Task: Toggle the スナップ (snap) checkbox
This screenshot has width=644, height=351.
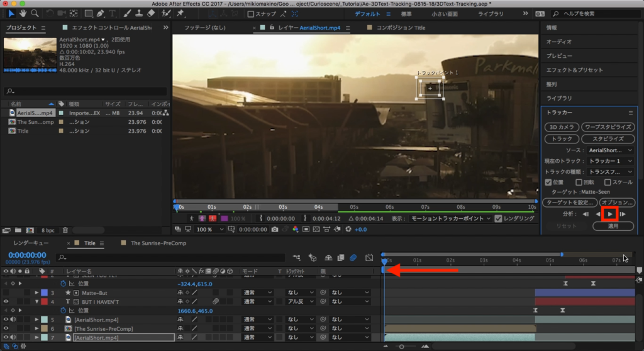Action: 251,14
